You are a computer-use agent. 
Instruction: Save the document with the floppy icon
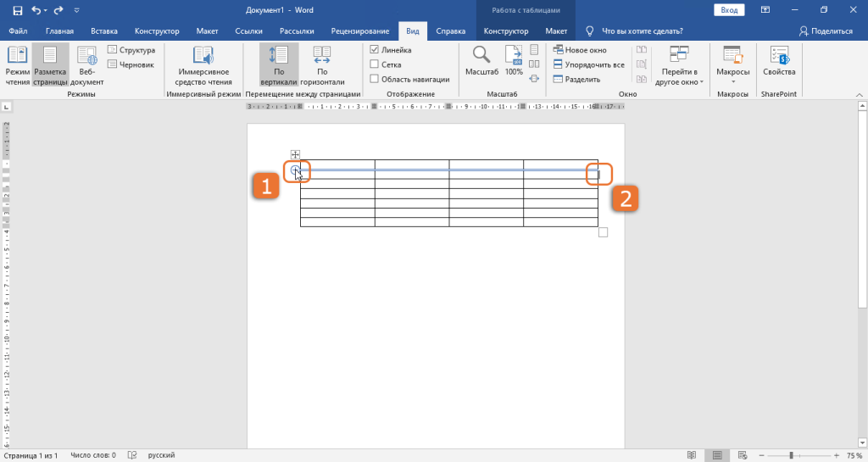pyautogui.click(x=17, y=10)
